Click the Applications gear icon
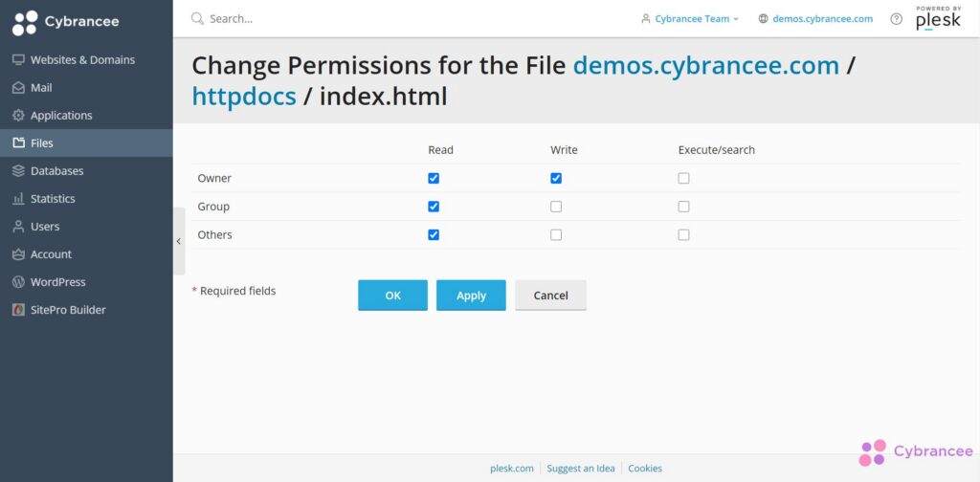This screenshot has width=980, height=482. tap(19, 116)
